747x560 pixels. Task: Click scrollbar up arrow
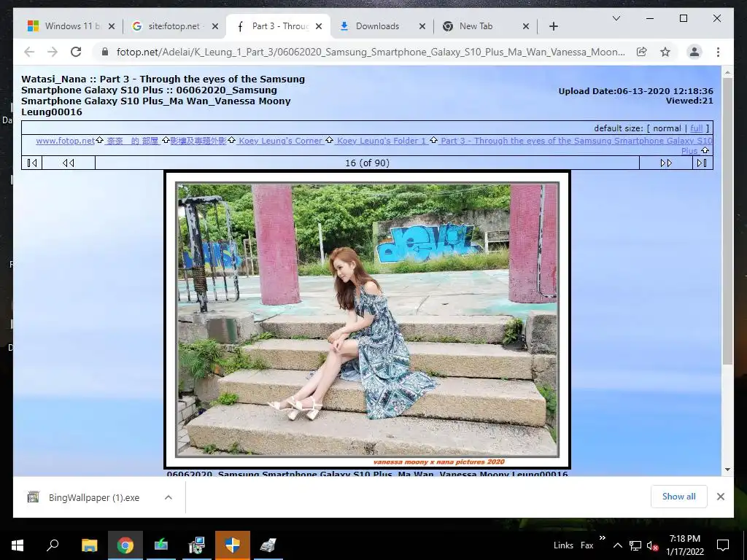[727, 72]
